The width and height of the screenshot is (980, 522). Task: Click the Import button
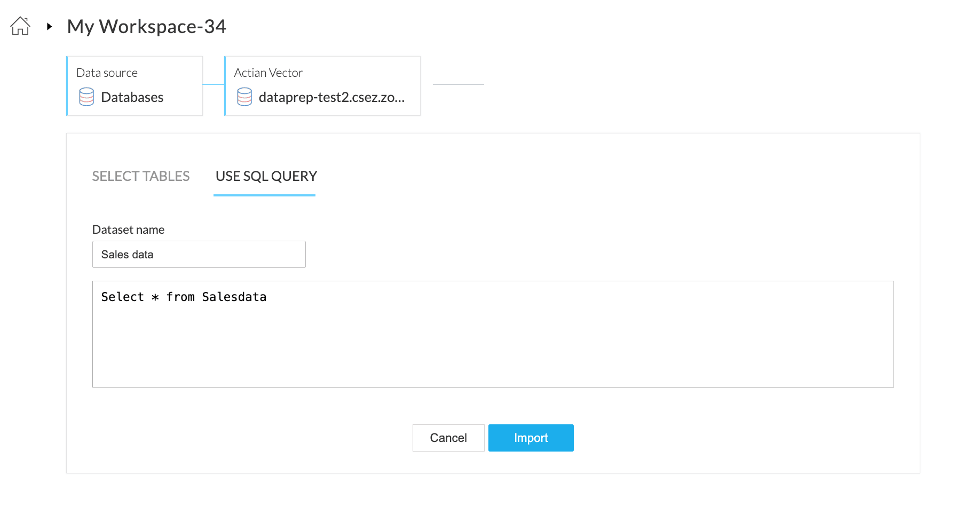point(531,438)
